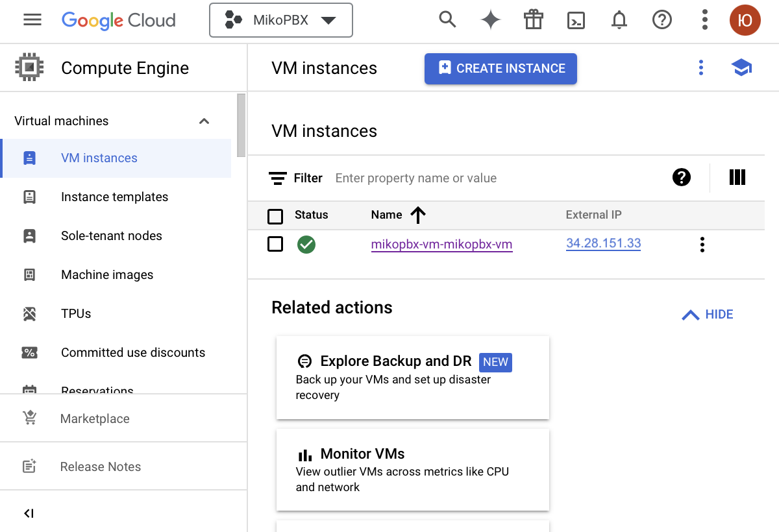Open the MikoPBX project selector dropdown
Viewport: 779px width, 532px height.
coord(280,20)
